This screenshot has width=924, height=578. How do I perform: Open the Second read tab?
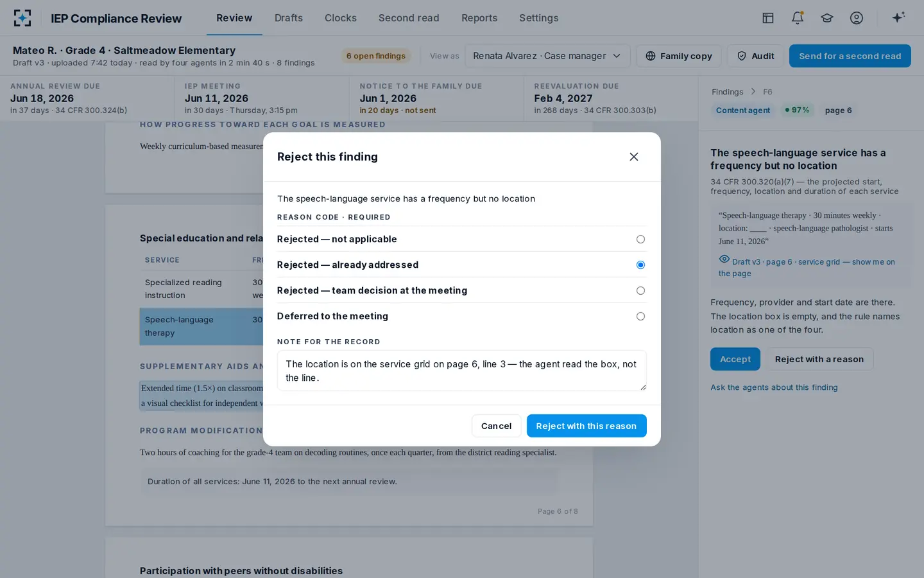click(409, 18)
